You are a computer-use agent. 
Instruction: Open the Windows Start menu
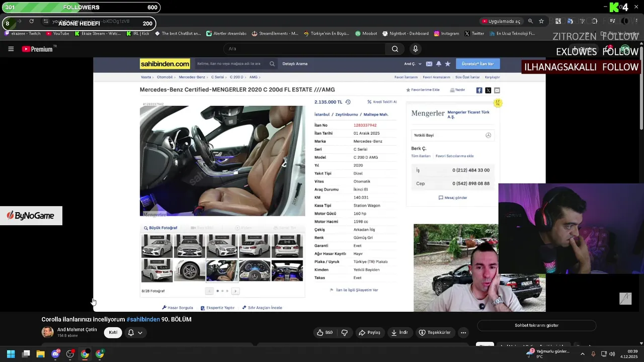pos(11,354)
